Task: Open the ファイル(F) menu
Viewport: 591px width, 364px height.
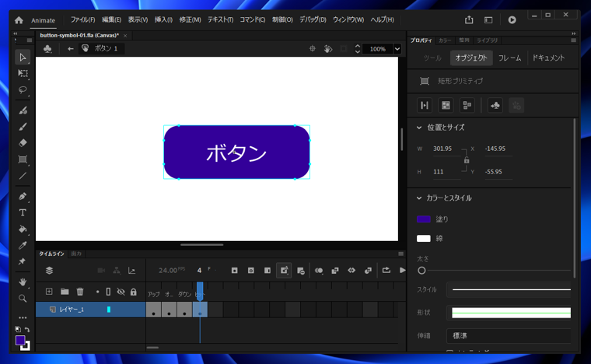Action: point(82,20)
